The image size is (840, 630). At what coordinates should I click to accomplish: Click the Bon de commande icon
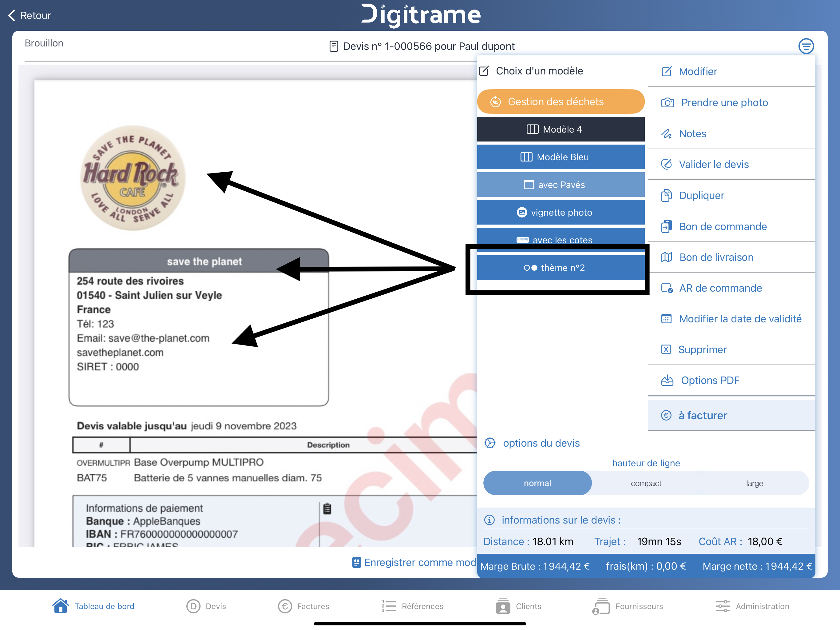667,226
